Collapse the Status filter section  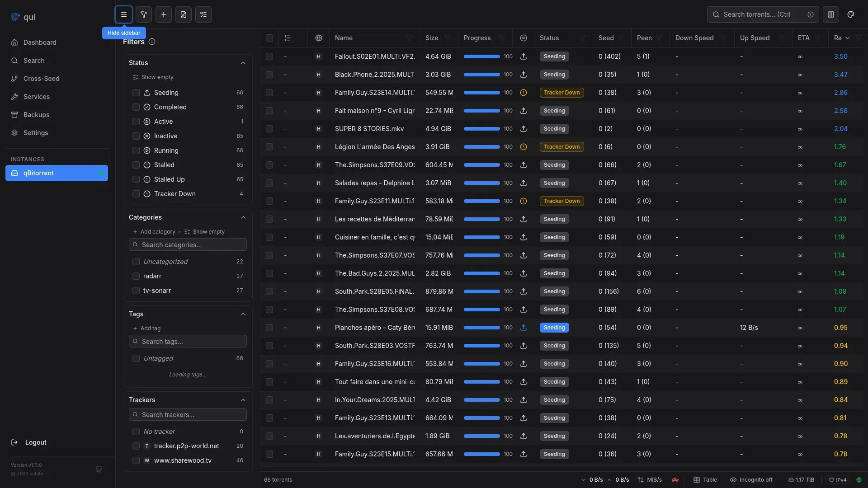[243, 63]
